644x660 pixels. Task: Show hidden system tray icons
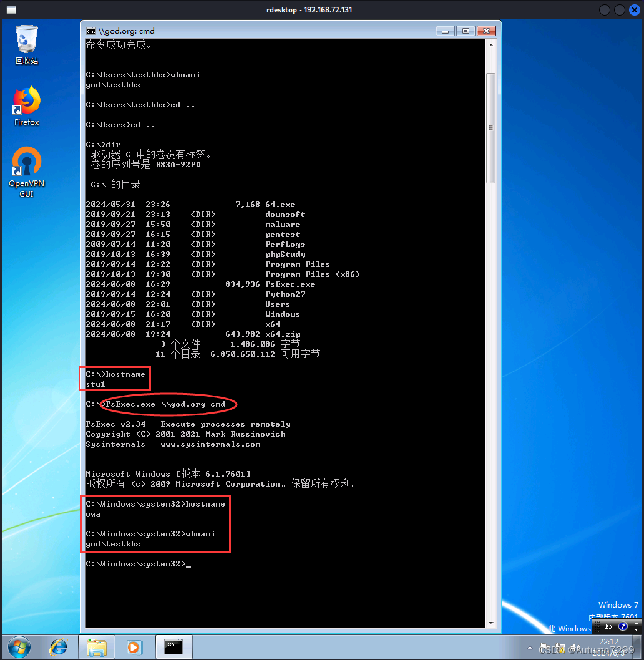point(530,648)
